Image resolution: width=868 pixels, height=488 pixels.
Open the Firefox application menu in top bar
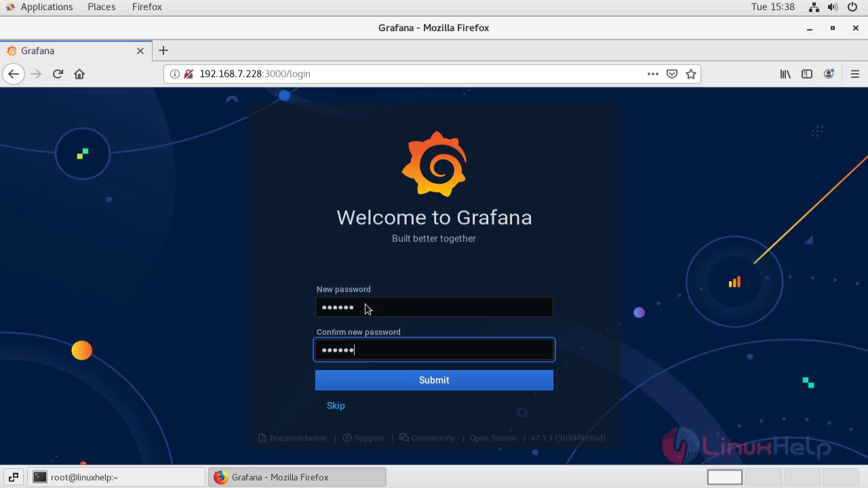[x=147, y=7]
